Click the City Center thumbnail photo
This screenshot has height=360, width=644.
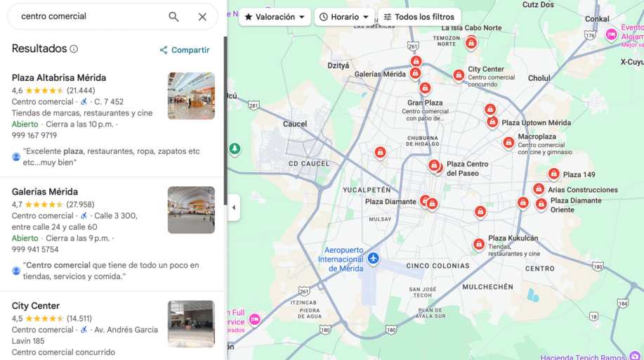point(191,324)
